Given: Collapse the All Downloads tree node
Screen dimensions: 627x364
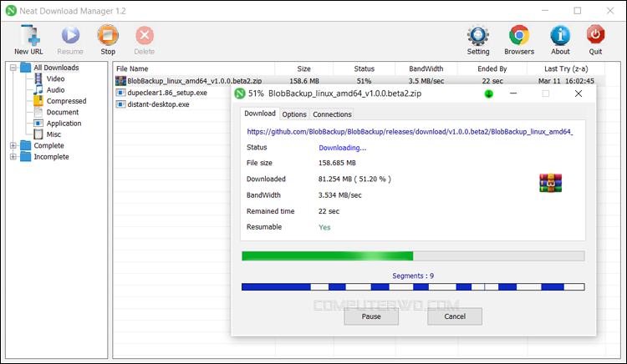Looking at the screenshot, I should click(x=13, y=68).
